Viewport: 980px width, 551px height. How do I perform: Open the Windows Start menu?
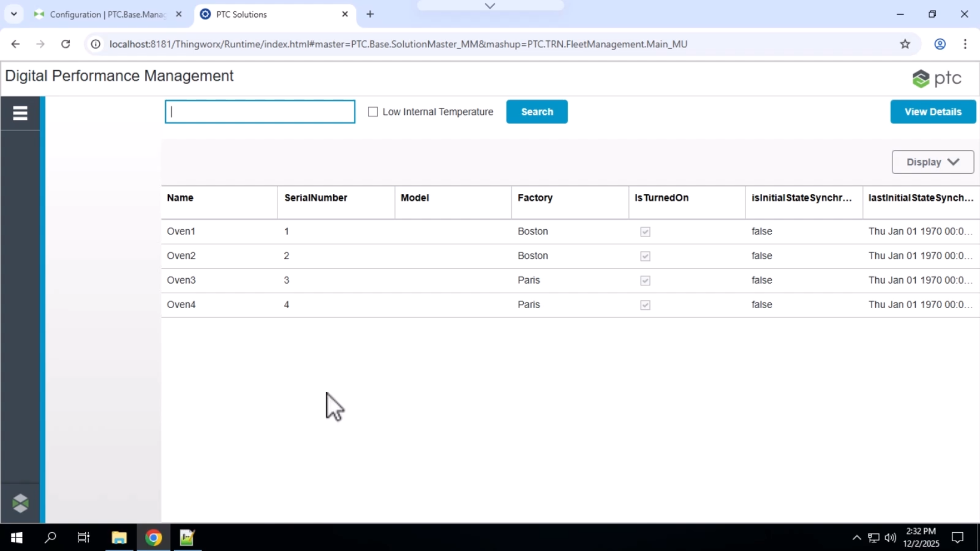[16, 537]
